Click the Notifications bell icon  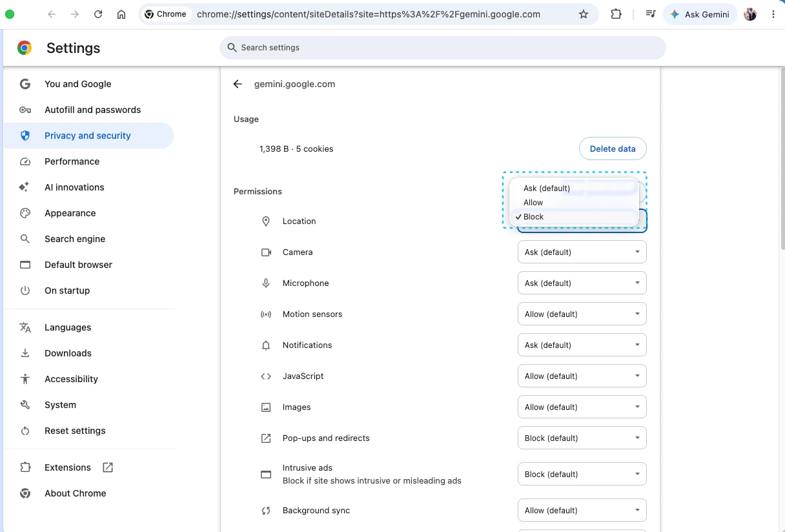pos(266,345)
